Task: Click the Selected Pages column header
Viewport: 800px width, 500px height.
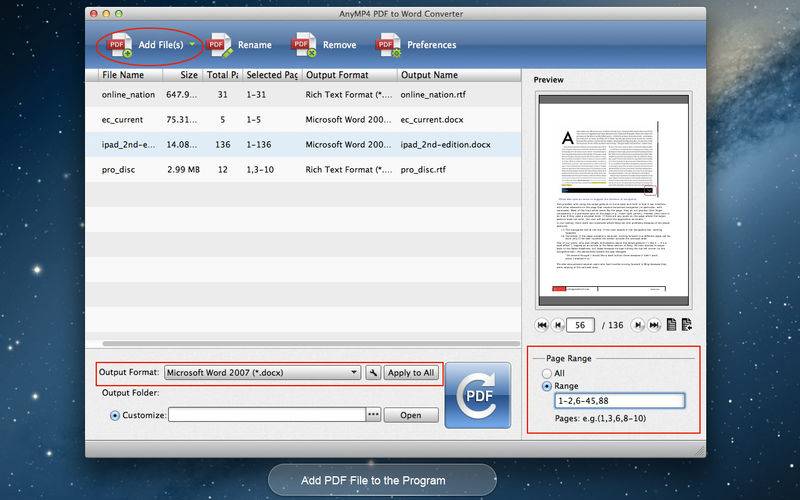Action: [x=272, y=75]
